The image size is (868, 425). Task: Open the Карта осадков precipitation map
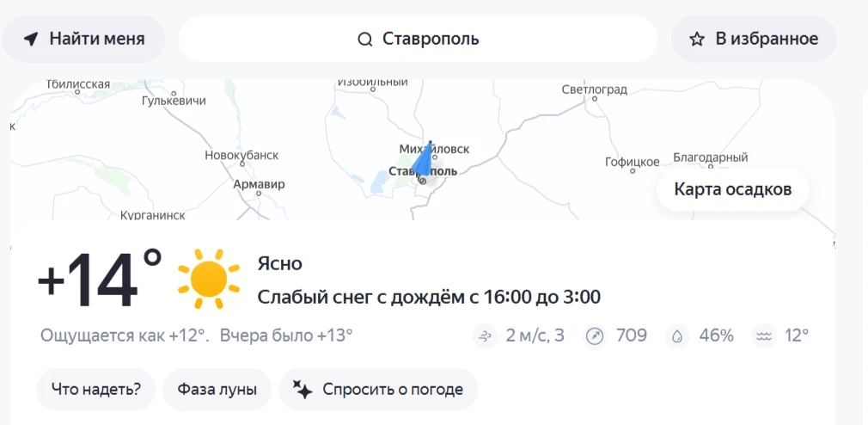[732, 190]
